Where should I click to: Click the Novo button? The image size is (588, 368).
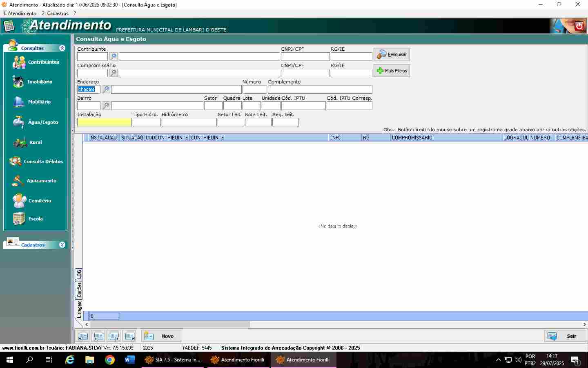pos(161,336)
